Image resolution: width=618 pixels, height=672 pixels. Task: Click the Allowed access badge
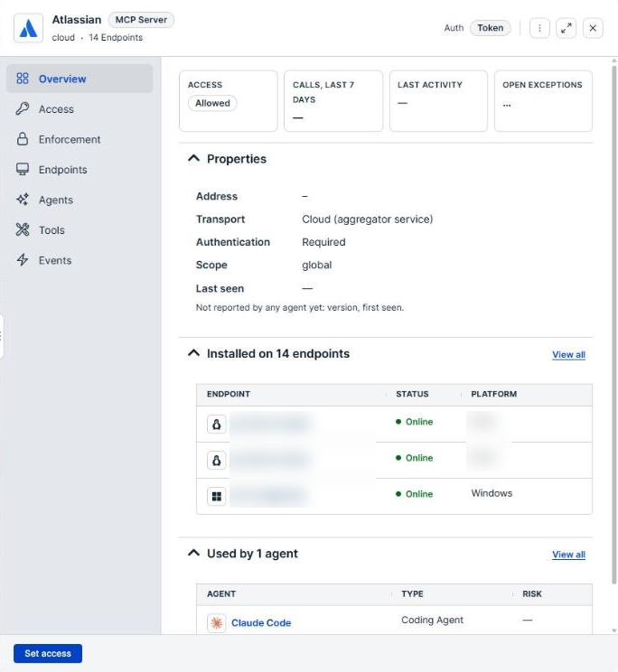[212, 103]
